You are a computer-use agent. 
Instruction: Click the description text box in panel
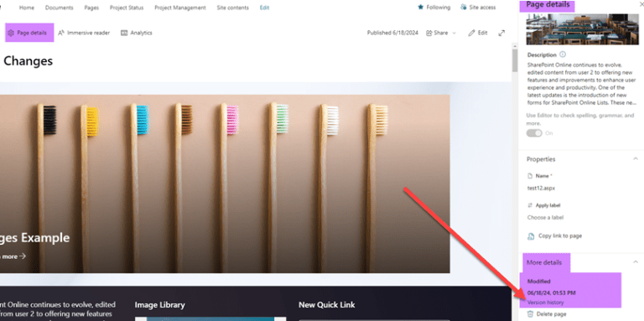click(x=581, y=84)
